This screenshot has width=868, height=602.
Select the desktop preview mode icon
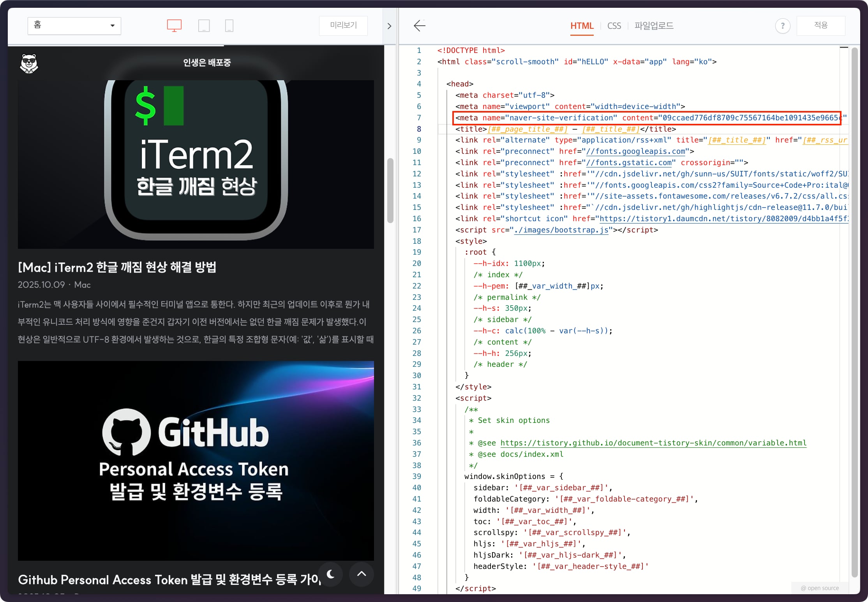pos(174,25)
